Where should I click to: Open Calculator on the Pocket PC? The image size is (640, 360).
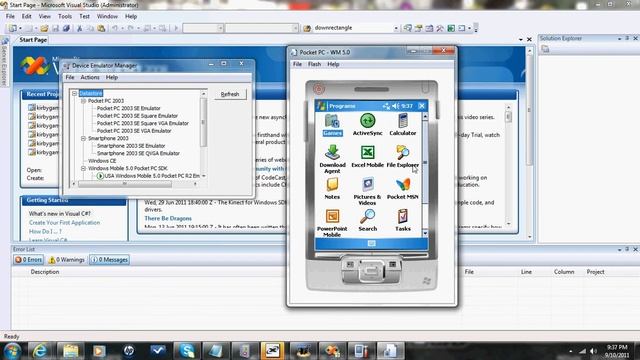[x=402, y=125]
